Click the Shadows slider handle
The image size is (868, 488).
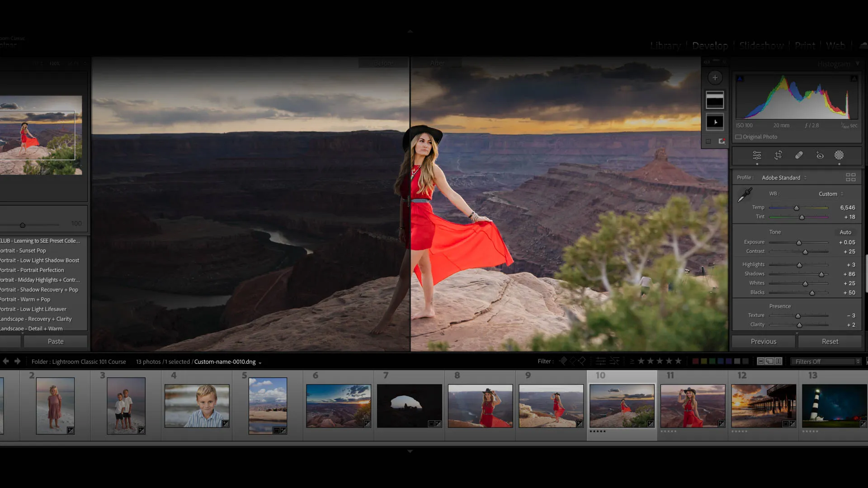click(821, 274)
